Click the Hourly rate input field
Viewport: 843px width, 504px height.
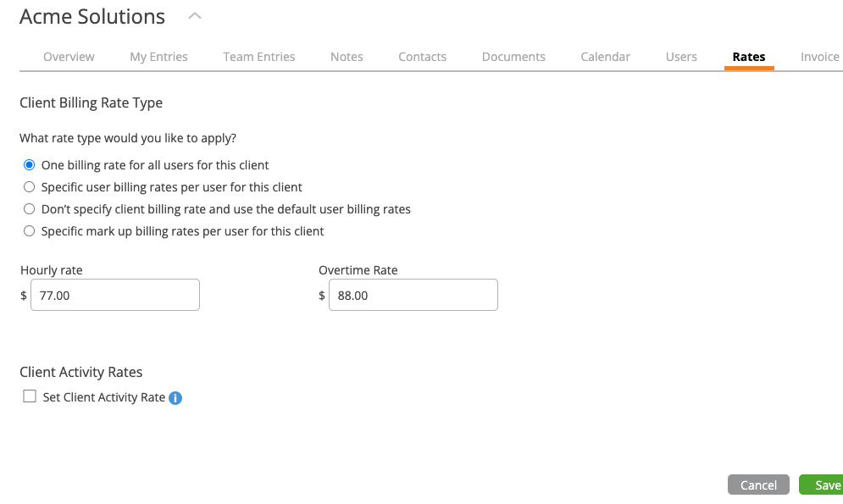[115, 295]
